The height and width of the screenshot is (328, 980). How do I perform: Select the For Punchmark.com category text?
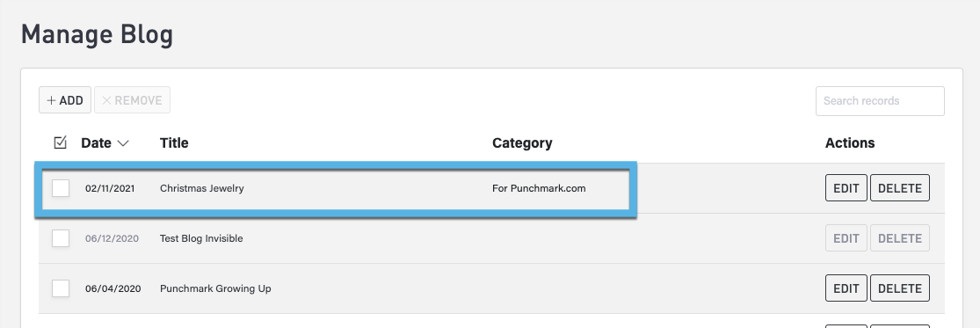[x=539, y=188]
